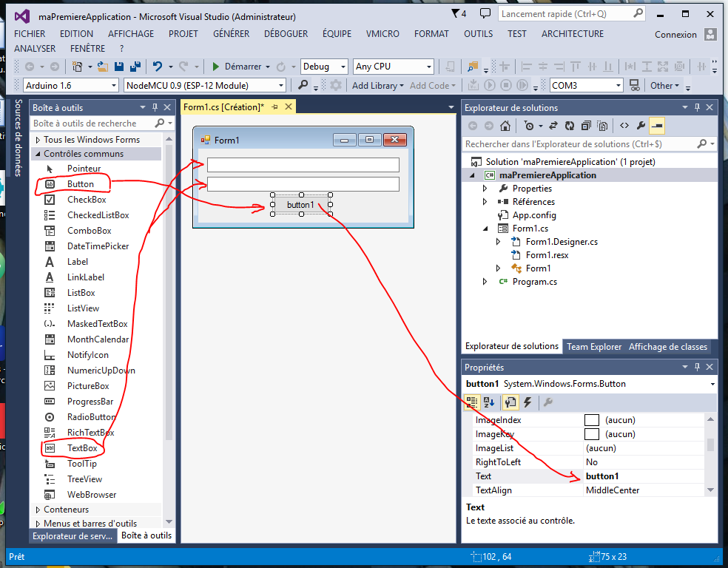This screenshot has height=568, width=728.
Task: Open the button1 object selector dropdown
Action: pos(712,385)
